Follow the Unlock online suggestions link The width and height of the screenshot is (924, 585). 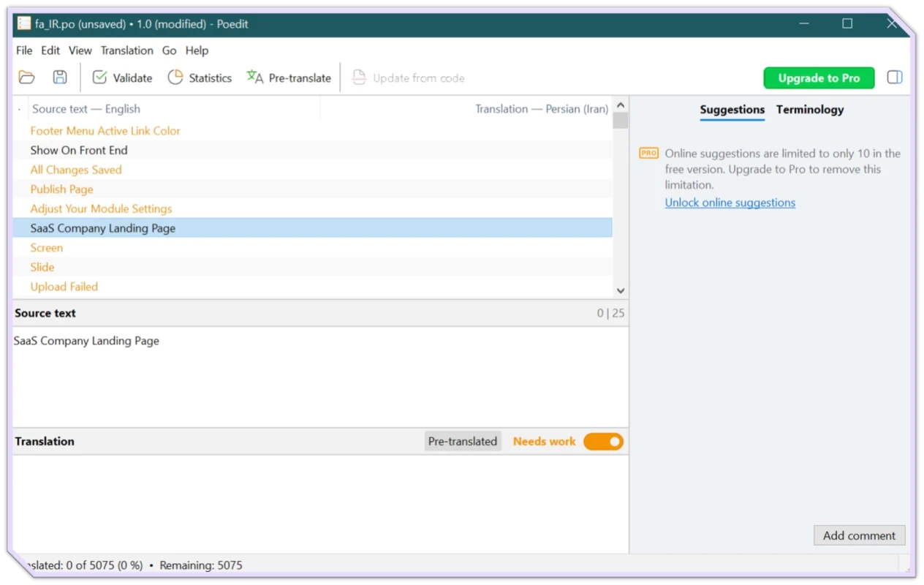click(730, 203)
